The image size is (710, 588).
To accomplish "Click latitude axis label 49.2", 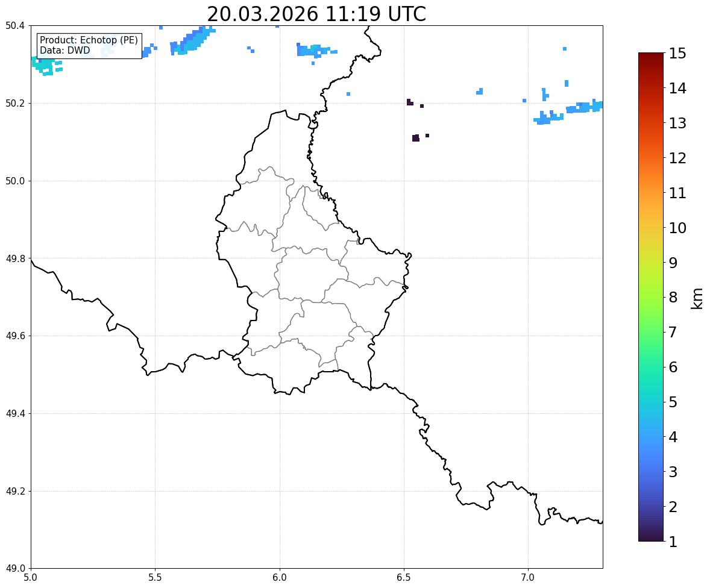I will [15, 491].
